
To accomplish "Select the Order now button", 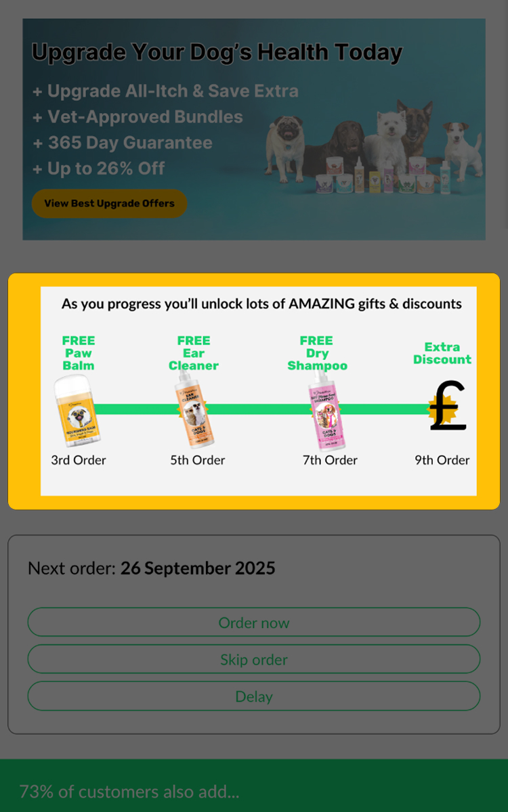I will [254, 622].
